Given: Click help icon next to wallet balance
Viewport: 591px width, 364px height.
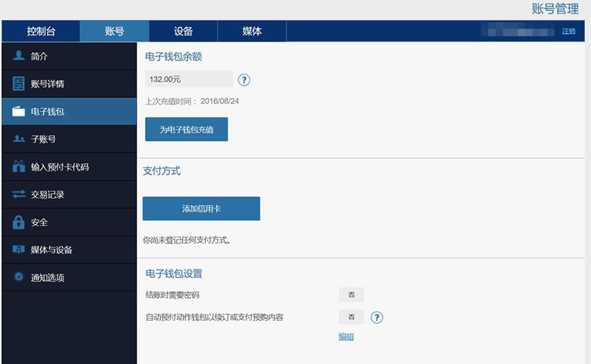Looking at the screenshot, I should 244,80.
